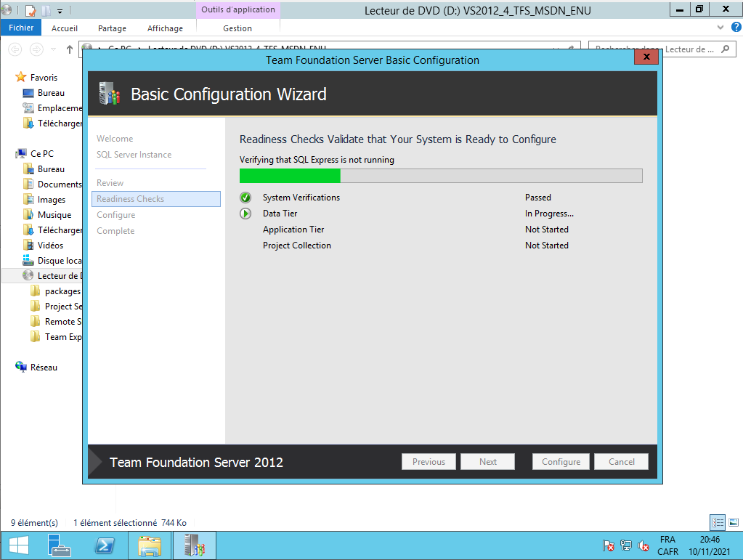
Task: Expand the recent locations dropdown arrow
Action: click(x=54, y=49)
